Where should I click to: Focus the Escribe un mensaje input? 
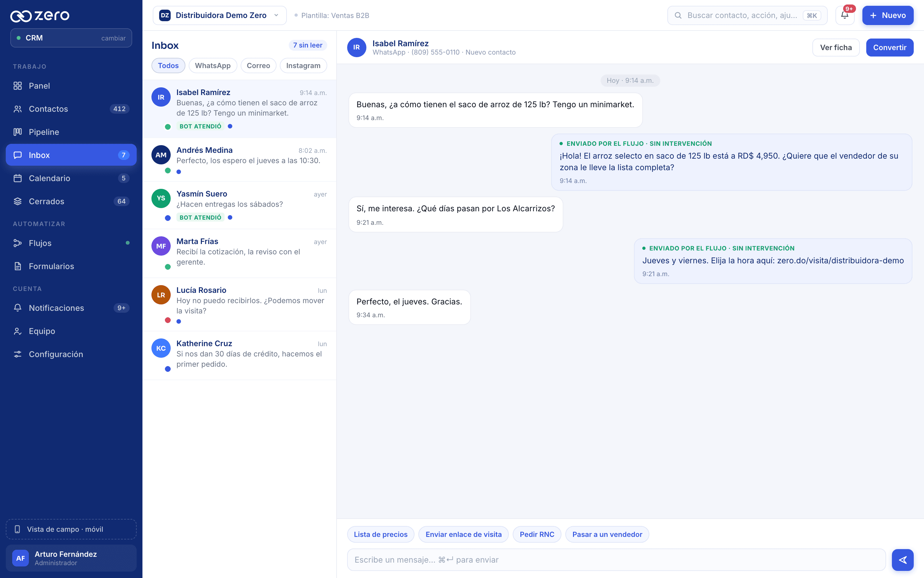pyautogui.click(x=616, y=560)
